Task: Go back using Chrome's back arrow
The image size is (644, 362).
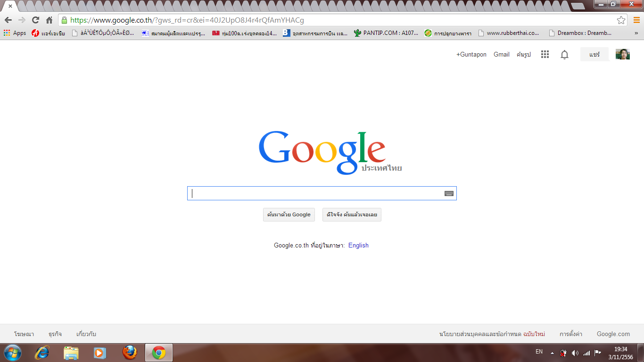Action: [x=8, y=20]
